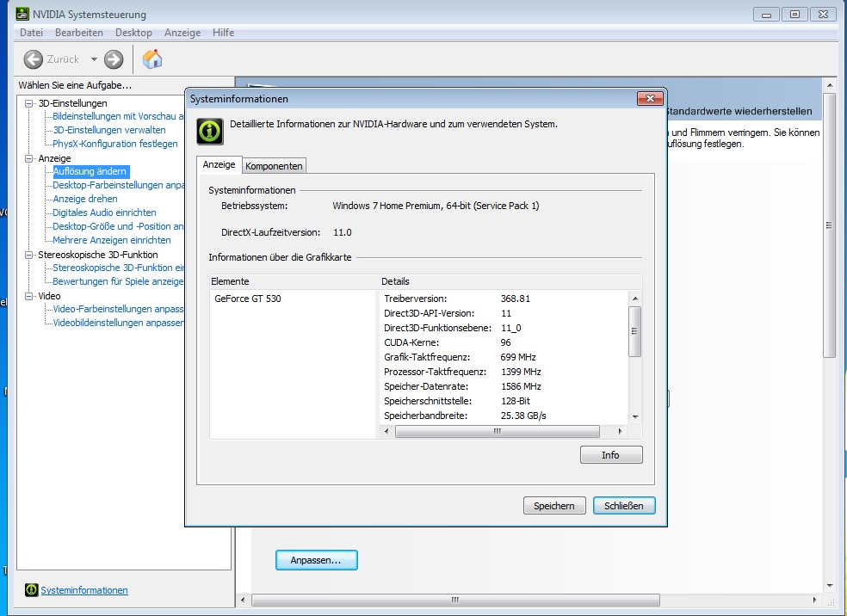This screenshot has height=616, width=847.
Task: Click the Prozessor-Taktfrequenz 1399 MHz row
Action: 505,372
